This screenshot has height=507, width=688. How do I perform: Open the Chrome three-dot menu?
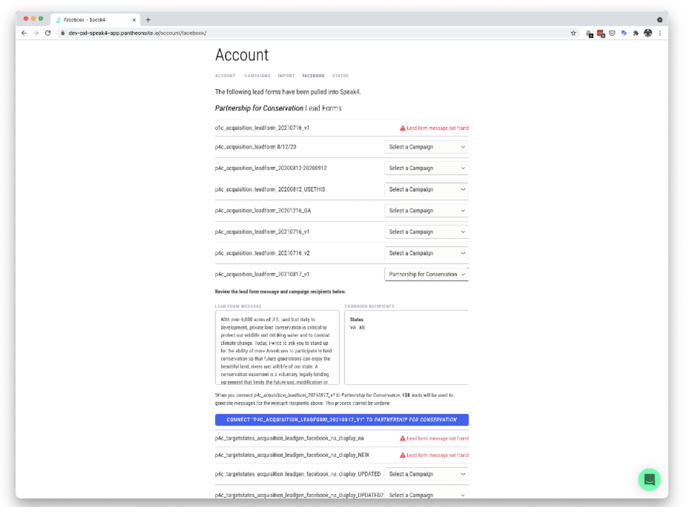point(660,33)
